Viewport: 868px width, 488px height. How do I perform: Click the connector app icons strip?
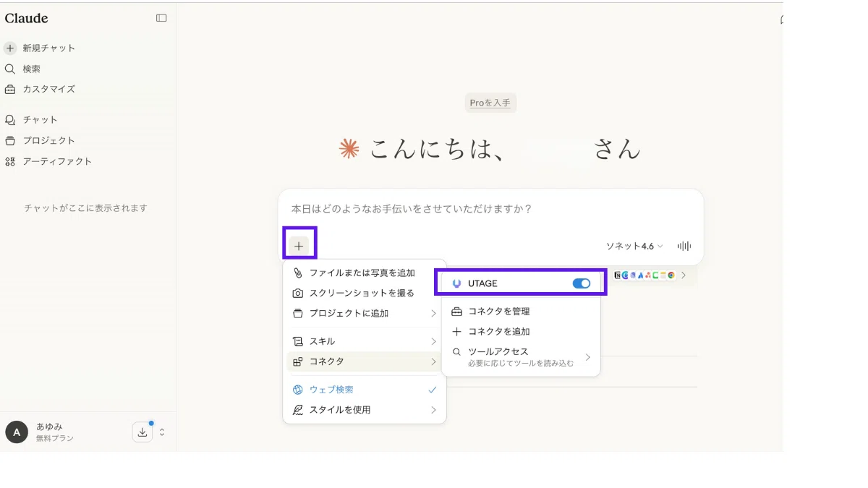click(x=645, y=275)
